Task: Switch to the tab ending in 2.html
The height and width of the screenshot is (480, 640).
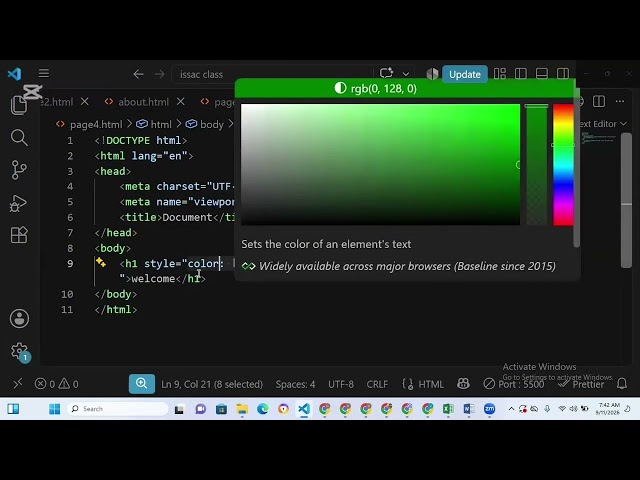Action: [57, 102]
